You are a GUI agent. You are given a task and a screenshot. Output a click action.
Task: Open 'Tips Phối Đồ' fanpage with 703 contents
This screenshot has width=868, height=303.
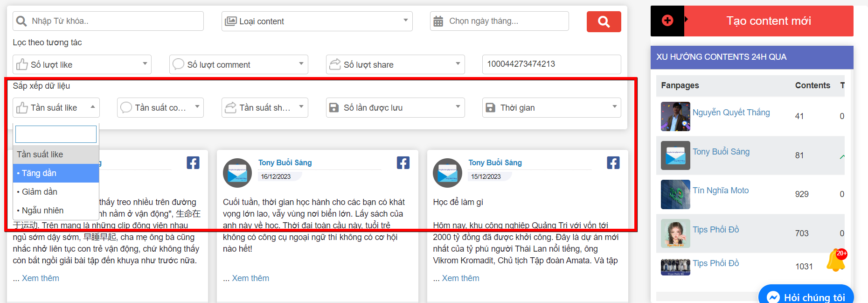(x=715, y=230)
